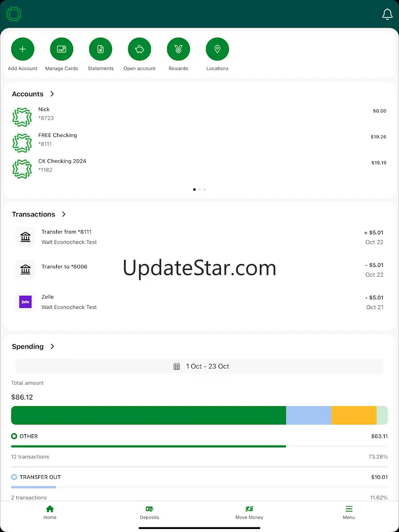Tap the Manage Cards label
Viewport: 399px width, 532px height.
(x=61, y=69)
